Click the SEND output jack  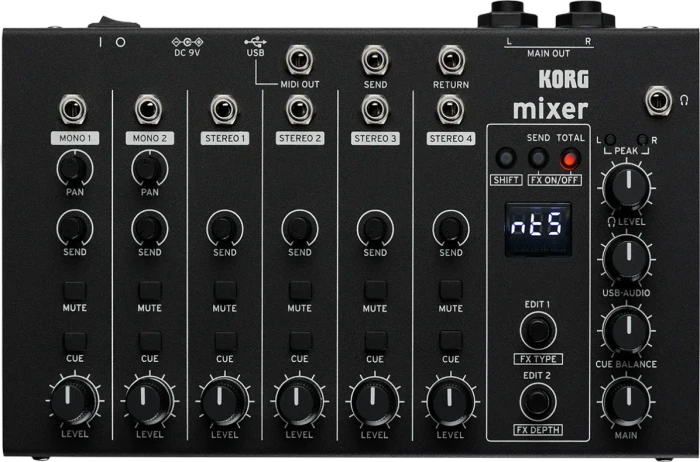pos(375,60)
